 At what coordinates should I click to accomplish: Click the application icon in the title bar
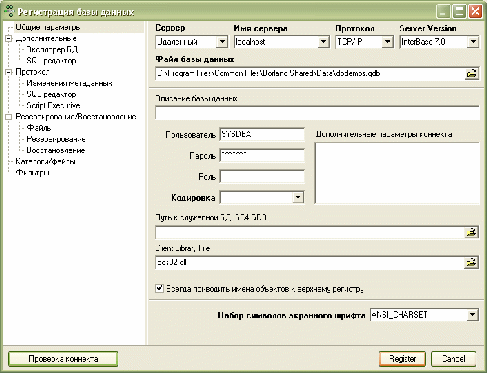pos(9,11)
